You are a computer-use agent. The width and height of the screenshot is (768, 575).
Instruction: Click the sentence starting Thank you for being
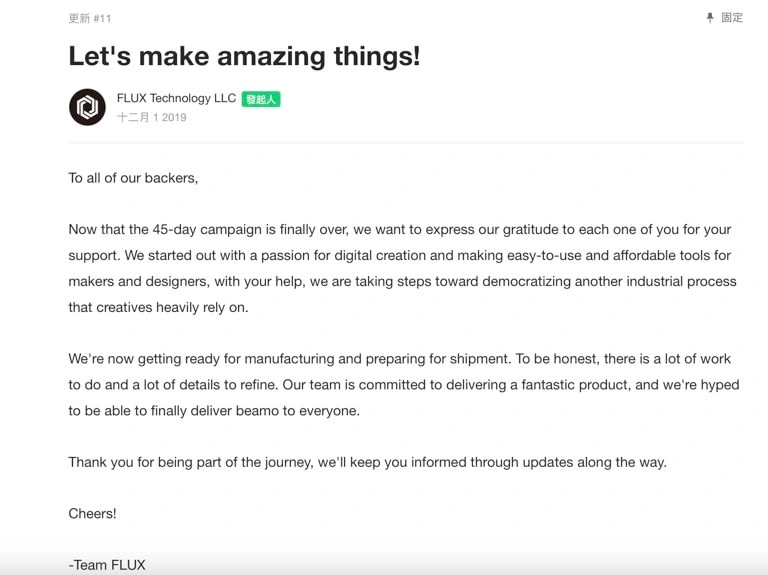[x=367, y=462]
